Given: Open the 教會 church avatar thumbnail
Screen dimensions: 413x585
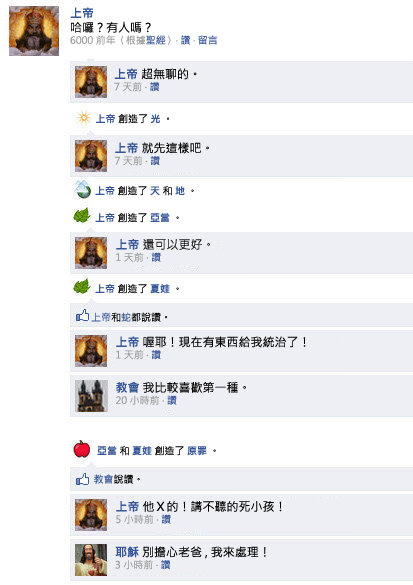Looking at the screenshot, I should [x=91, y=396].
